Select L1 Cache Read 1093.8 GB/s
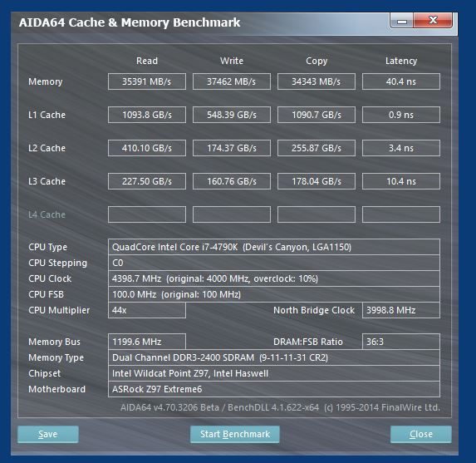The width and height of the screenshot is (476, 463). coord(147,115)
